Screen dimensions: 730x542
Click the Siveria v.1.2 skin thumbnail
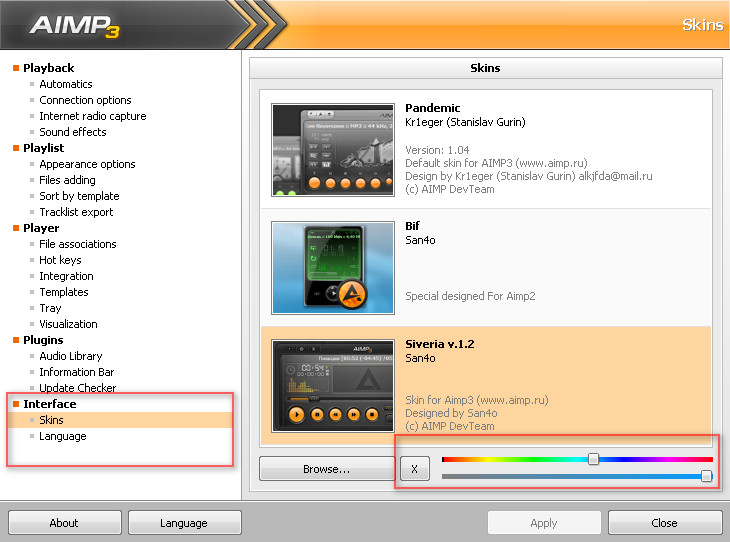point(333,386)
